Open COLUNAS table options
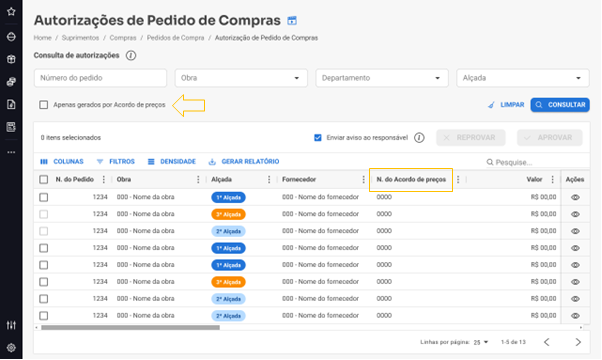Viewport: 602px width, 360px height. (62, 162)
